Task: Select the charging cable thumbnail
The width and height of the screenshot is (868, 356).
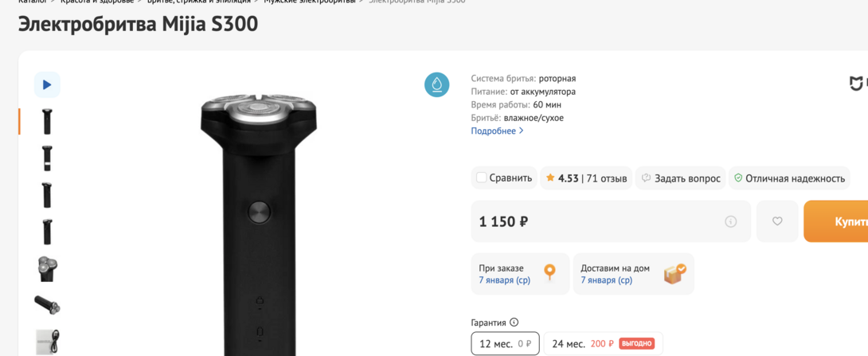Action: click(x=47, y=342)
